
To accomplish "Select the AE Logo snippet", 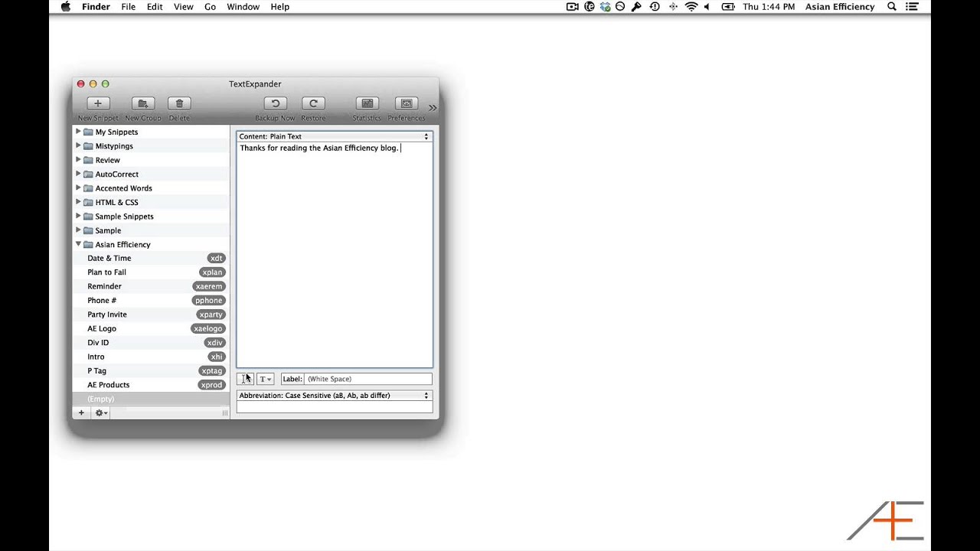I will (x=151, y=328).
